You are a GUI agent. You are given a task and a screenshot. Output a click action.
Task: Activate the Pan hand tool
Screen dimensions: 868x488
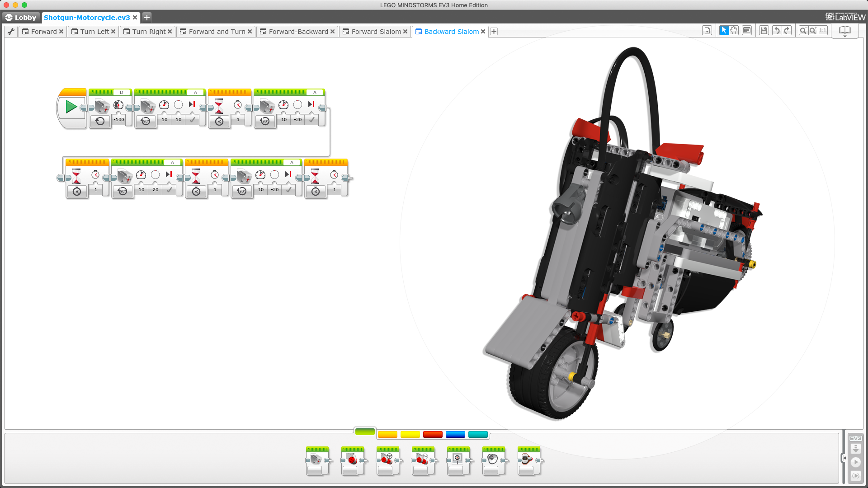pos(734,31)
